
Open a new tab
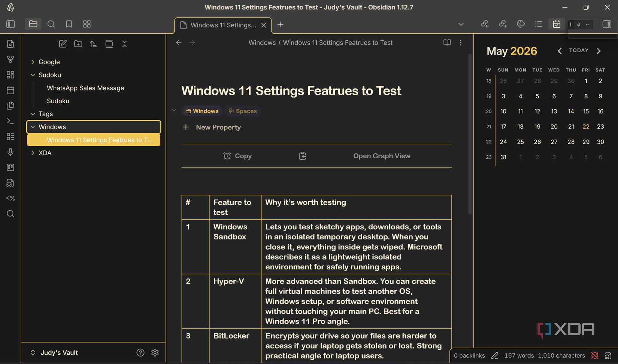[x=281, y=24]
